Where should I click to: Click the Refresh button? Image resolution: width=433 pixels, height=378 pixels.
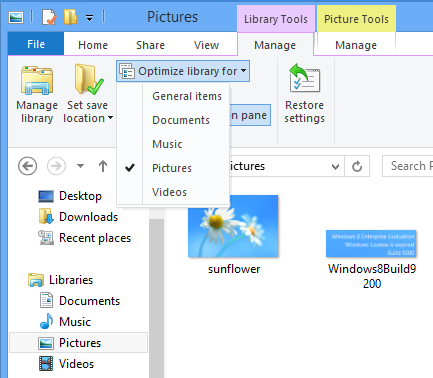357,166
